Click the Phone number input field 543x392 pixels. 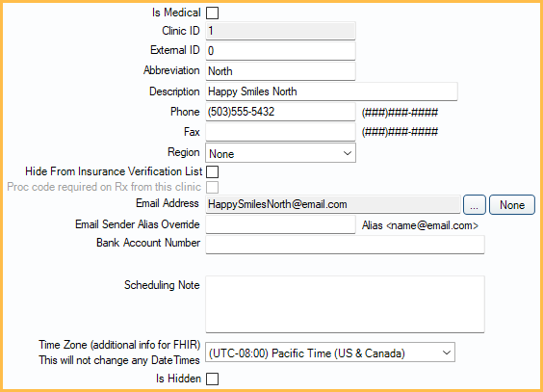pos(280,112)
